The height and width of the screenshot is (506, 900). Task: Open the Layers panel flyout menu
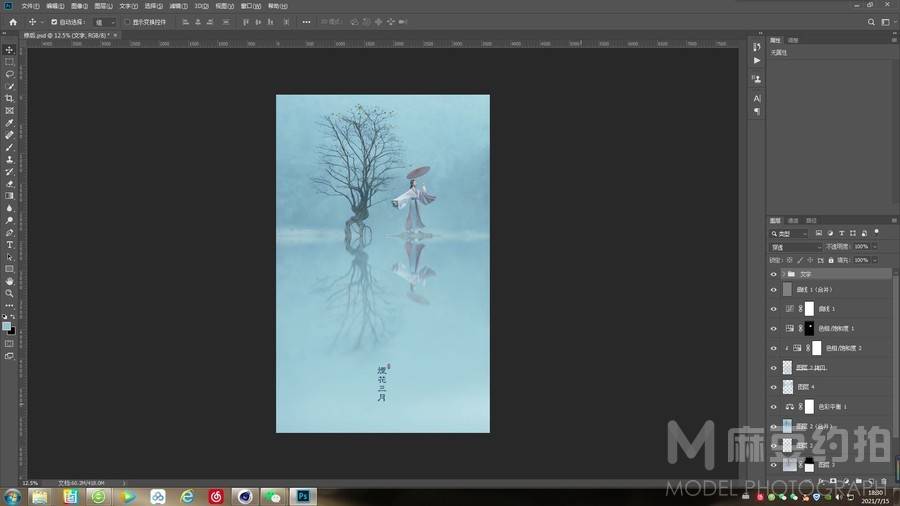[894, 220]
